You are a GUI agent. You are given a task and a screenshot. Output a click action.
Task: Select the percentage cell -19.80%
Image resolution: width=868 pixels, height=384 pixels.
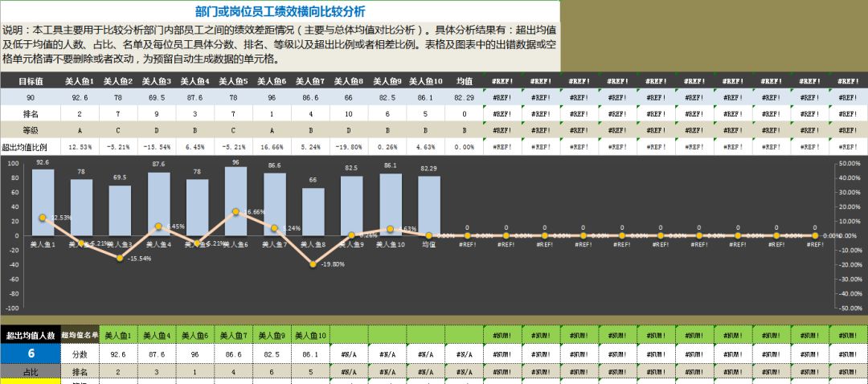pos(349,147)
